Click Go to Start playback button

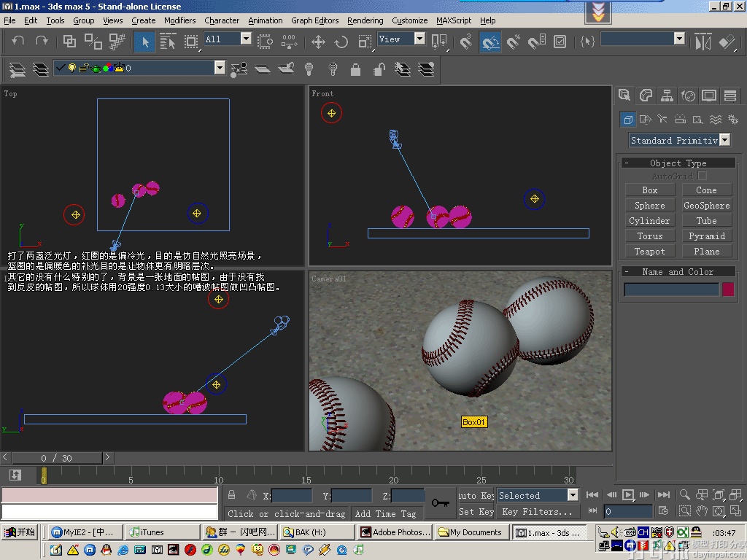pyautogui.click(x=592, y=495)
